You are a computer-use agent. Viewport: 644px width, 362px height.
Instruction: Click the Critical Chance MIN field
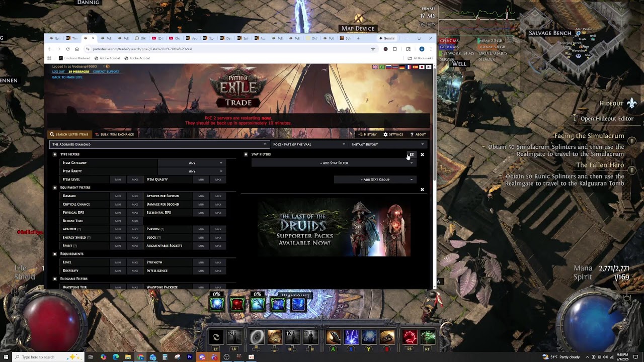click(118, 204)
